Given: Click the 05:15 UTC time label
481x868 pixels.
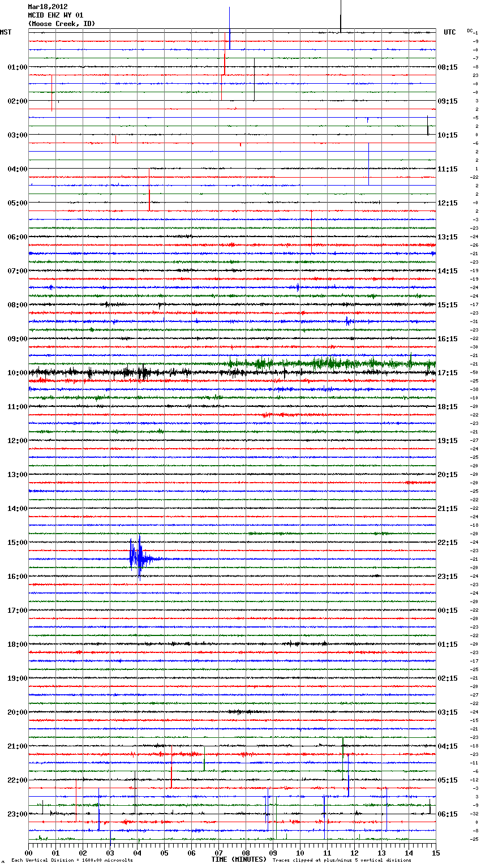Looking at the screenshot, I should (x=448, y=780).
